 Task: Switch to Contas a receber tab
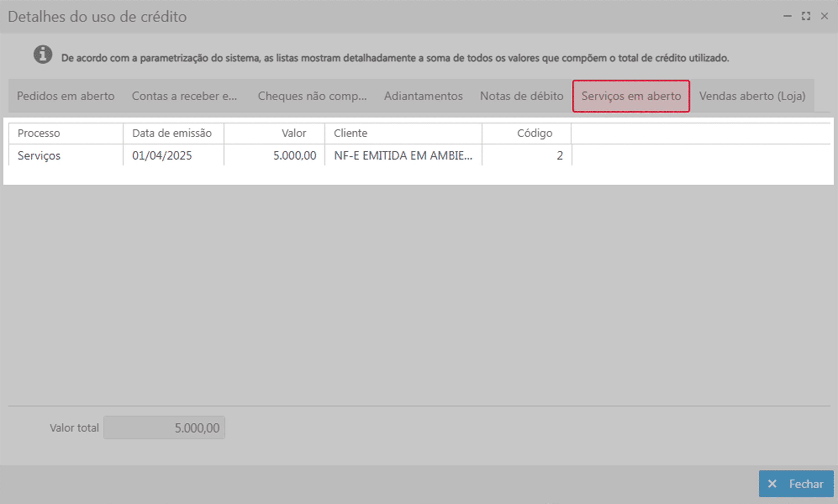pyautogui.click(x=184, y=96)
